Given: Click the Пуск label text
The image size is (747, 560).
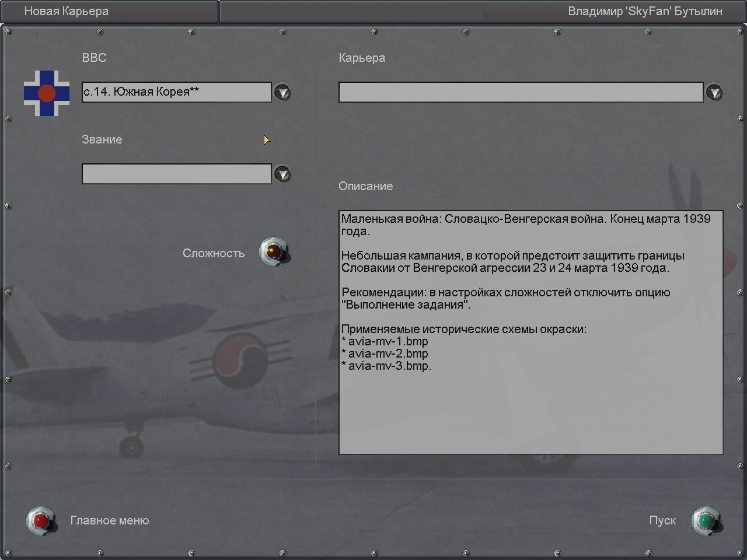Looking at the screenshot, I should coord(662,520).
